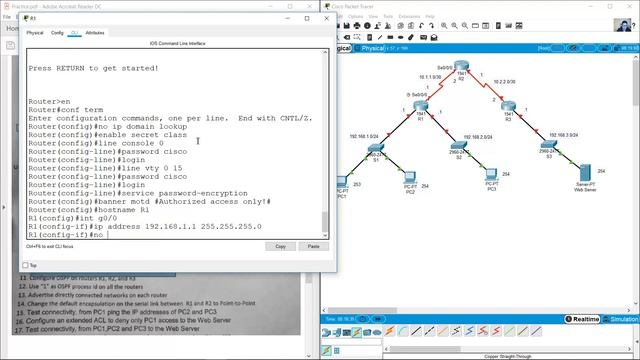640x360 pixels.
Task: Click the Web Server device icon
Action: 585,173
